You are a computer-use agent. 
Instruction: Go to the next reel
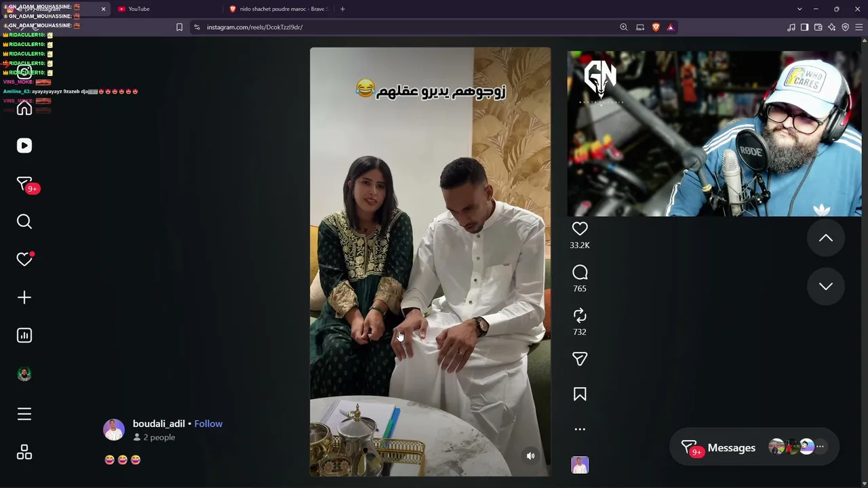[826, 286]
